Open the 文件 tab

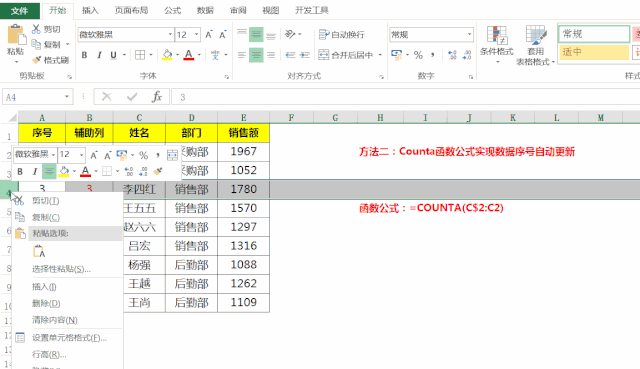(20, 11)
